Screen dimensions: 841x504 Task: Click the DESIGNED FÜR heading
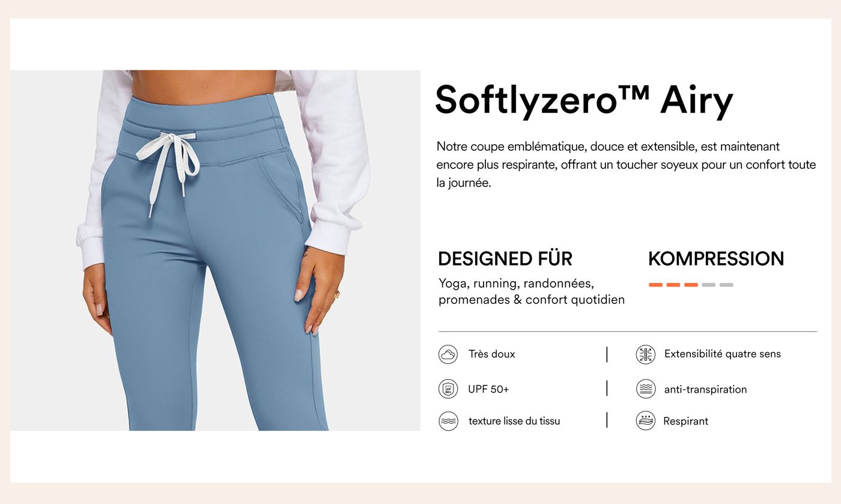pyautogui.click(x=505, y=259)
